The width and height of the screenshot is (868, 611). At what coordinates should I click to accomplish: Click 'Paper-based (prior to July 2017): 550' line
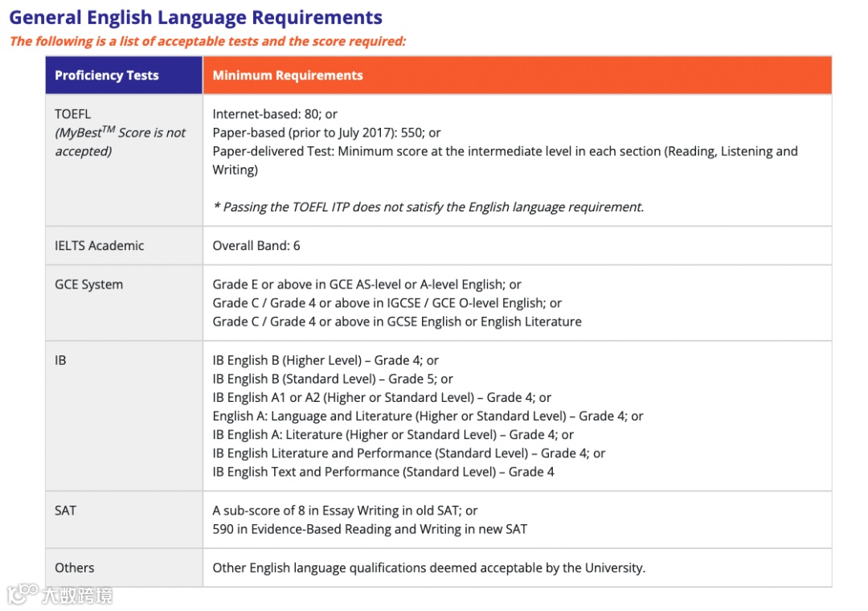[326, 133]
